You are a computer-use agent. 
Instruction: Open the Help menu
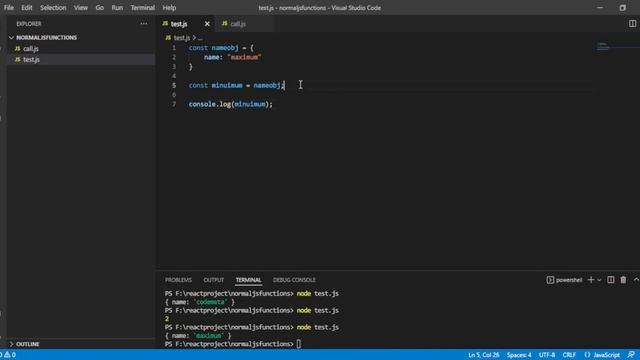pos(169,8)
